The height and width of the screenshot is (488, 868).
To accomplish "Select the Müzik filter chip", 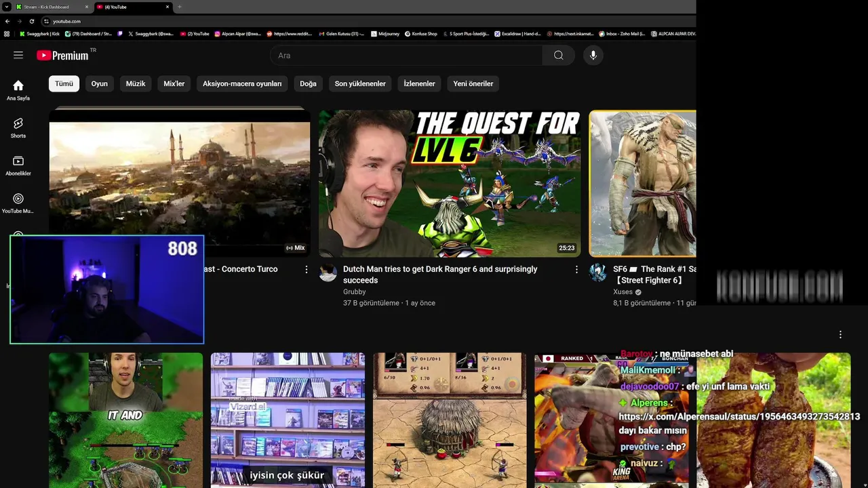I will click(x=136, y=83).
